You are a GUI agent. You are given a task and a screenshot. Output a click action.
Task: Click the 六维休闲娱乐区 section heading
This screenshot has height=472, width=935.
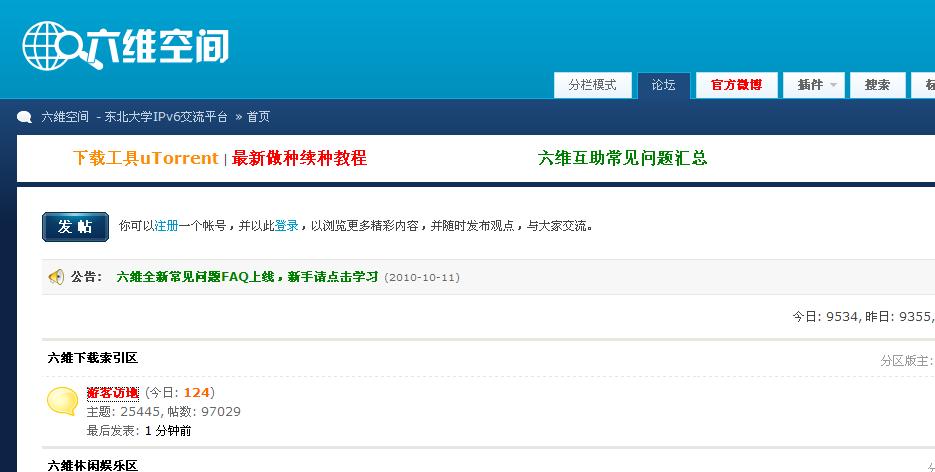point(92,465)
